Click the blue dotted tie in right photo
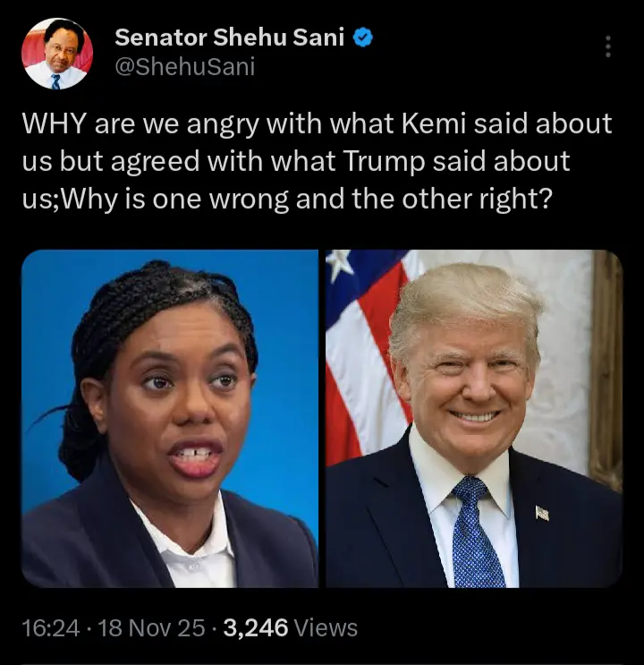This screenshot has width=644, height=665. click(476, 533)
